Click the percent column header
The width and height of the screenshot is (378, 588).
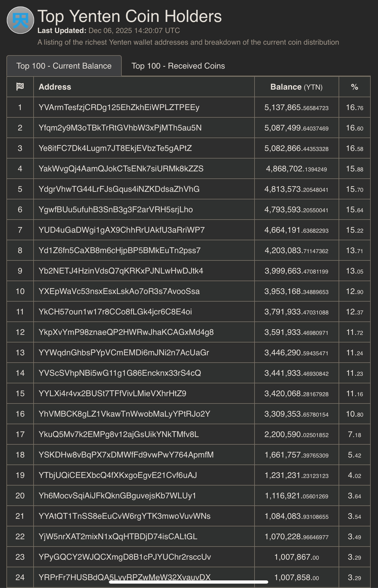[x=354, y=87]
